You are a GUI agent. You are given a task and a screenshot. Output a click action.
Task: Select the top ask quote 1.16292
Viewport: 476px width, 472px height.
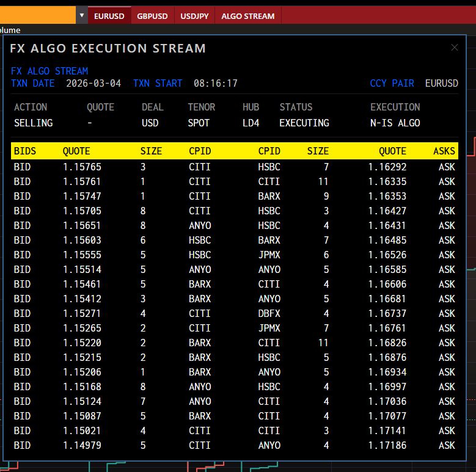tap(387, 167)
